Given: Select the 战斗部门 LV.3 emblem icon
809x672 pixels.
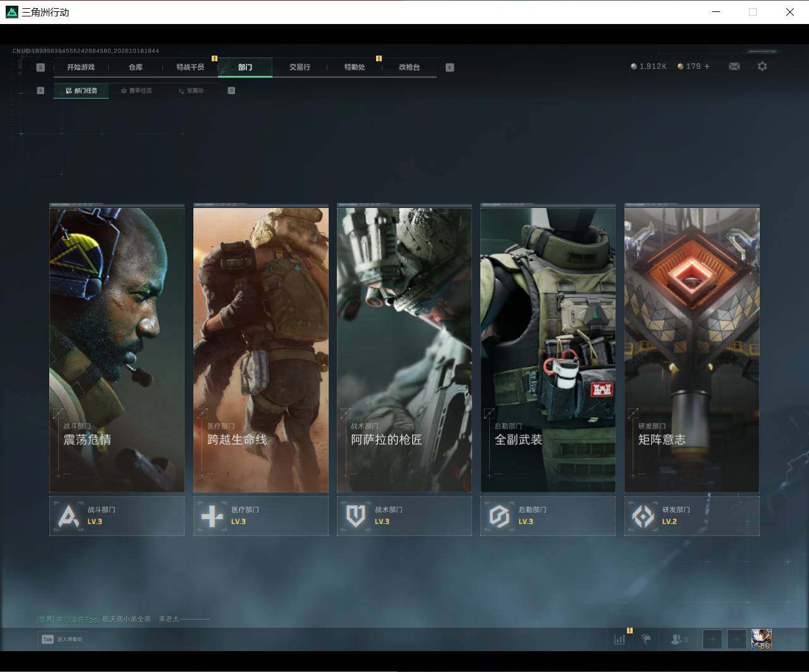Looking at the screenshot, I should 68,516.
